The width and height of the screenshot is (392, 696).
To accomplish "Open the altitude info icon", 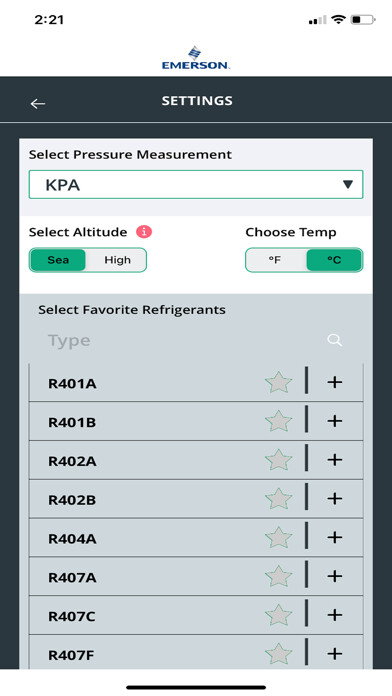I will pos(144,232).
